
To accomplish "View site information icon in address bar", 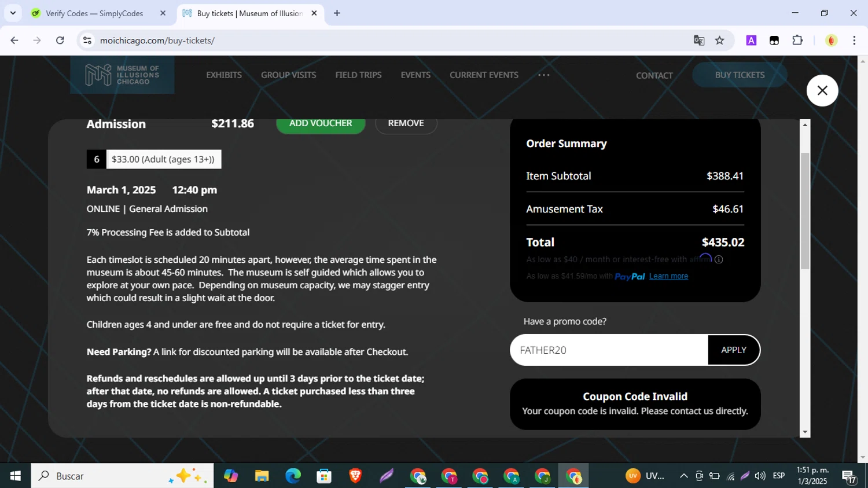I will point(87,41).
